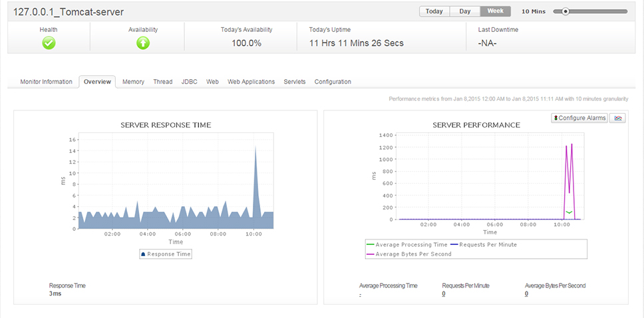Click the green Availability up-arrow icon
This screenshot has width=644, height=318.
pos(143,43)
